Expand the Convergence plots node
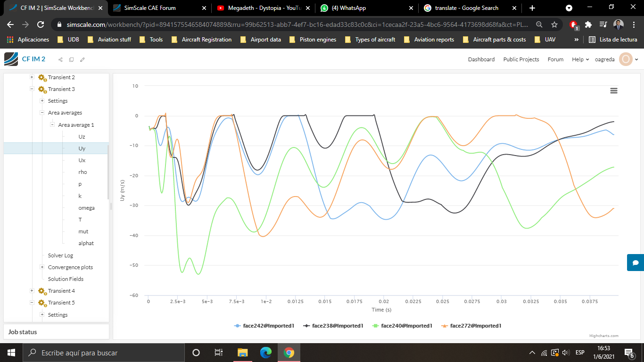The image size is (644, 362). pos(42,267)
